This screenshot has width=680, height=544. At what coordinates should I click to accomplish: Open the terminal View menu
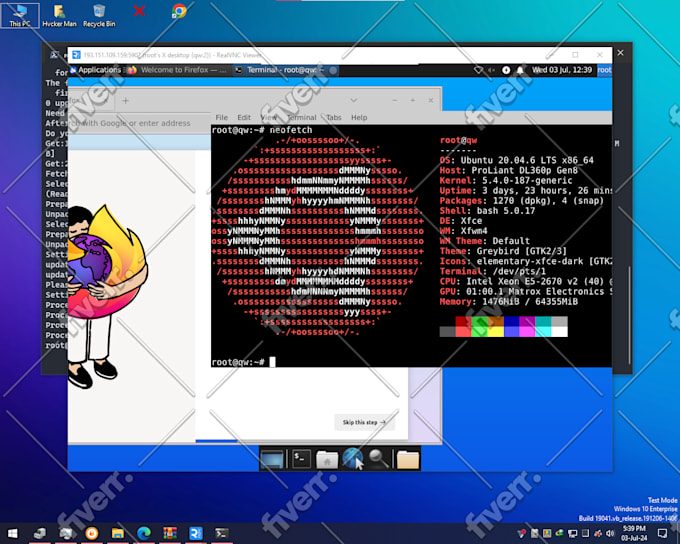pos(268,117)
